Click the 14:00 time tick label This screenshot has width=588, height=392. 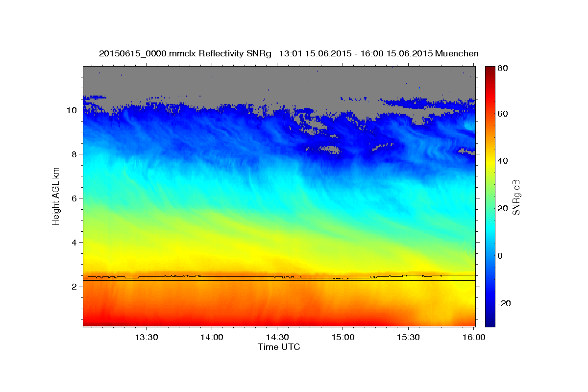coord(212,338)
